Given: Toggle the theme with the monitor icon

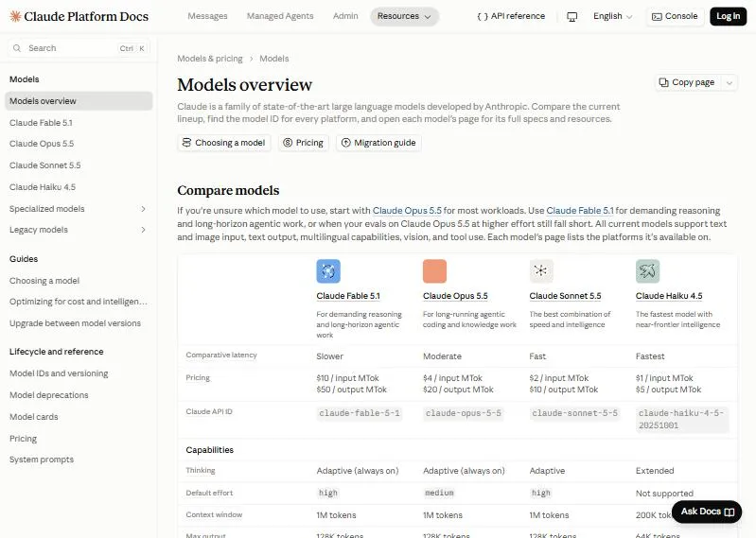Looking at the screenshot, I should (x=571, y=16).
